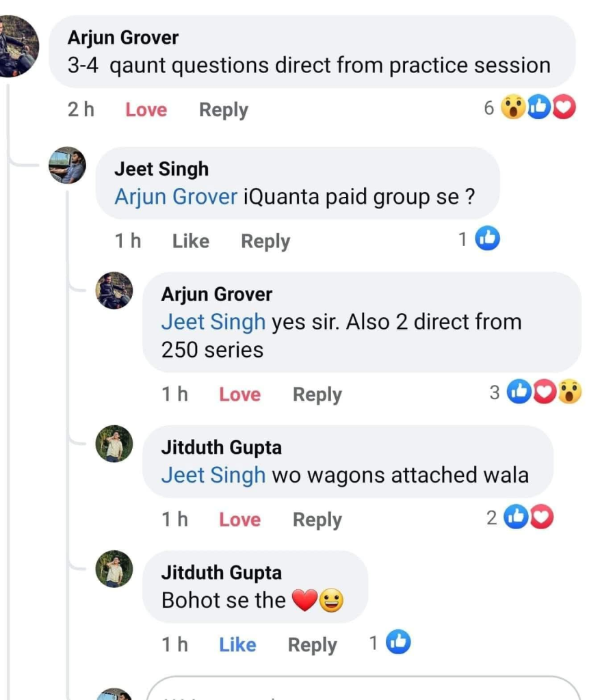Screen dimensions: 600x700
Task: Click the thumbs-up reaction on Jeet Singh's comment
Action: click(487, 239)
